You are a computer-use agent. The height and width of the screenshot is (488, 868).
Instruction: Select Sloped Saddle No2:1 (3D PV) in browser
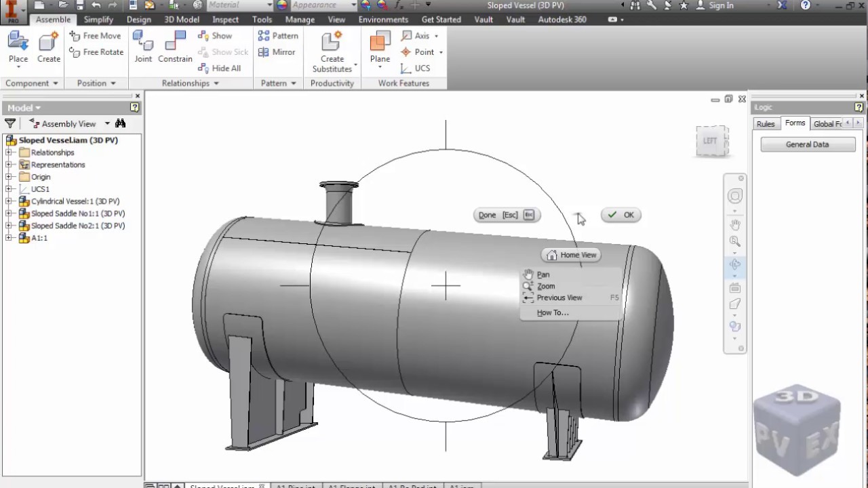78,226
